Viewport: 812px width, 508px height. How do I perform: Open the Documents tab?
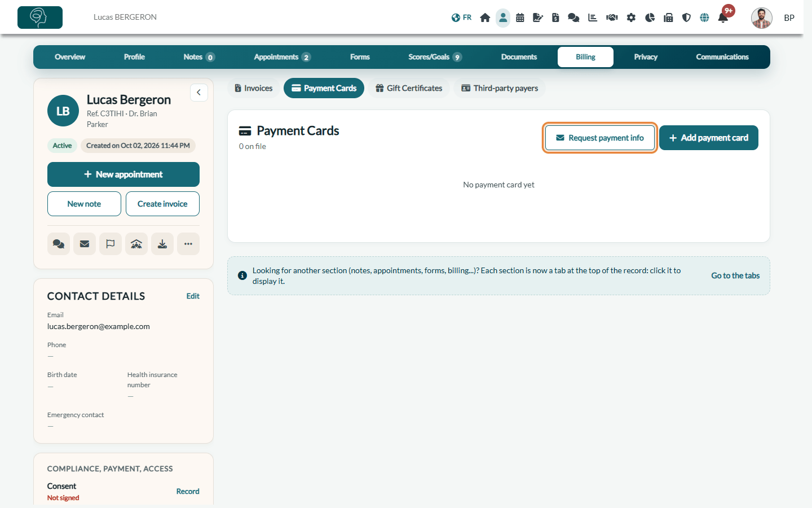tap(519, 57)
